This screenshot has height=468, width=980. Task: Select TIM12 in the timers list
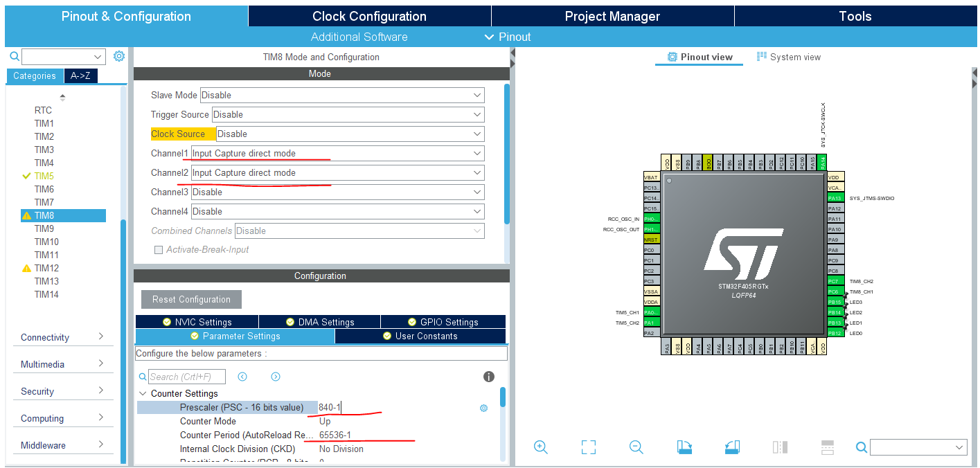46,268
